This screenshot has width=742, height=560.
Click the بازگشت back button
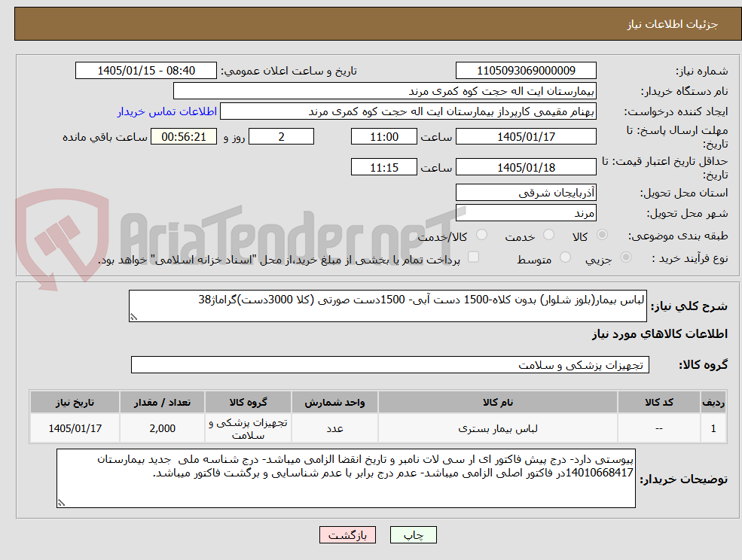pyautogui.click(x=347, y=535)
